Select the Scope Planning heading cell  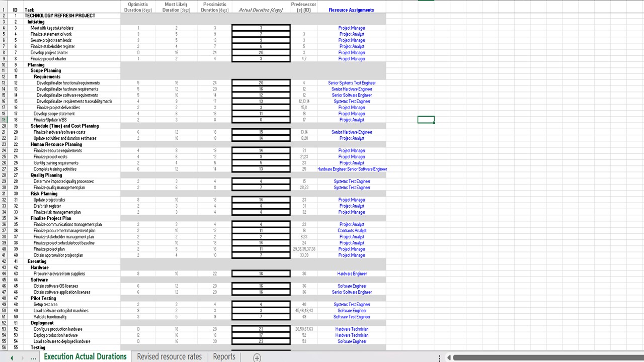46,71
